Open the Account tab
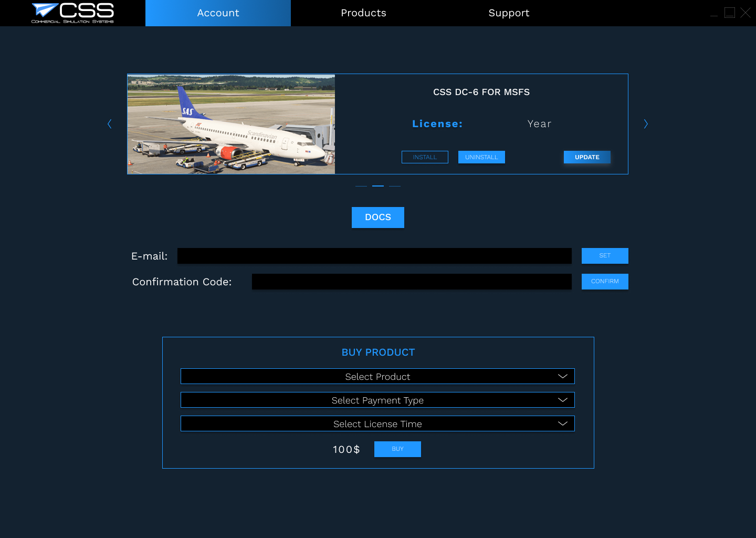The width and height of the screenshot is (756, 538). point(218,13)
